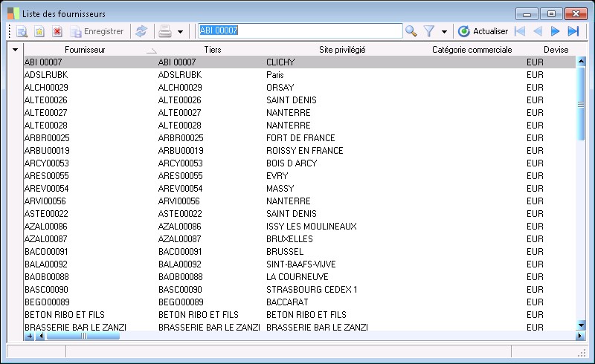
Task: Click the preview/list icon in toolbar
Action: 22,31
